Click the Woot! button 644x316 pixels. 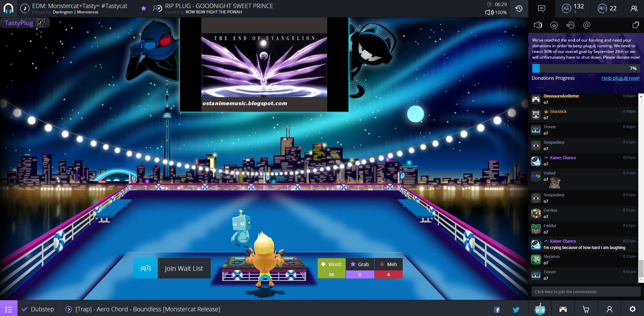[x=332, y=268]
